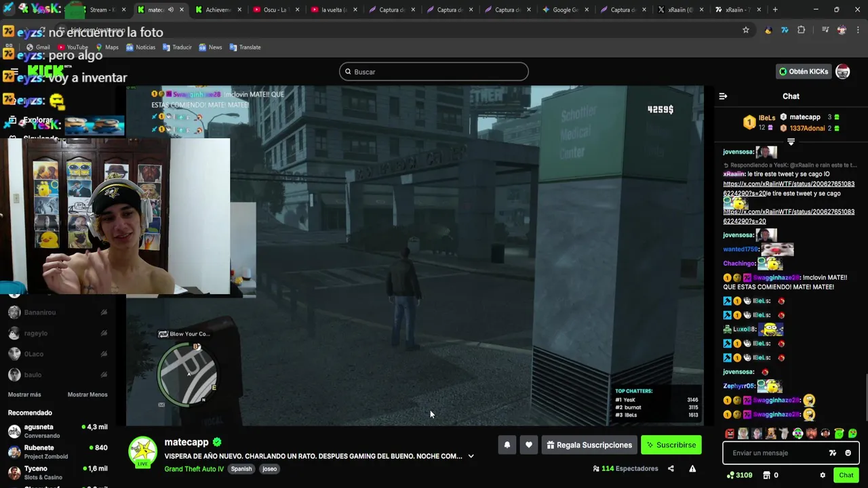Open user profile avatar in header

coord(842,71)
